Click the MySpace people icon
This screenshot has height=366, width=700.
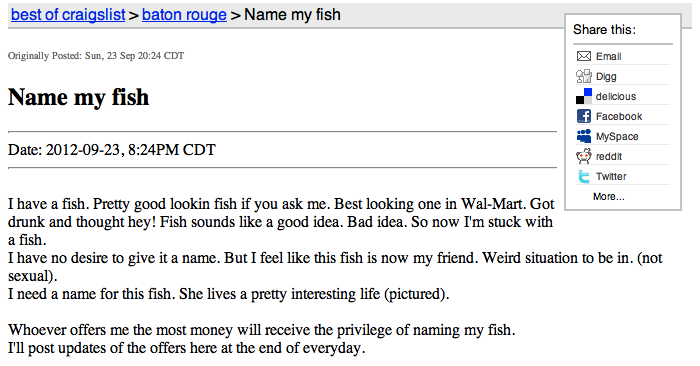(x=583, y=136)
